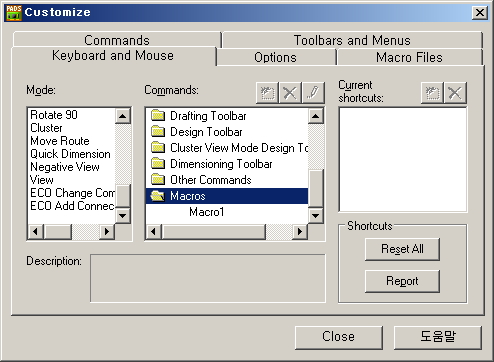The height and width of the screenshot is (362, 494).
Task: Click Commands list scroll left arrow
Action: coord(154,231)
